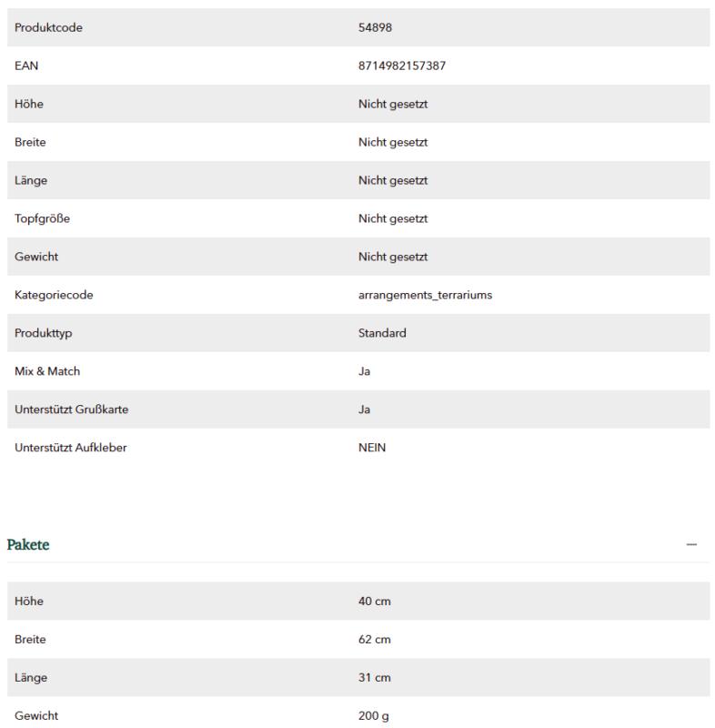Image resolution: width=715 pixels, height=728 pixels.
Task: Click the Unterstützt Aufkleber label
Action: pos(71,448)
